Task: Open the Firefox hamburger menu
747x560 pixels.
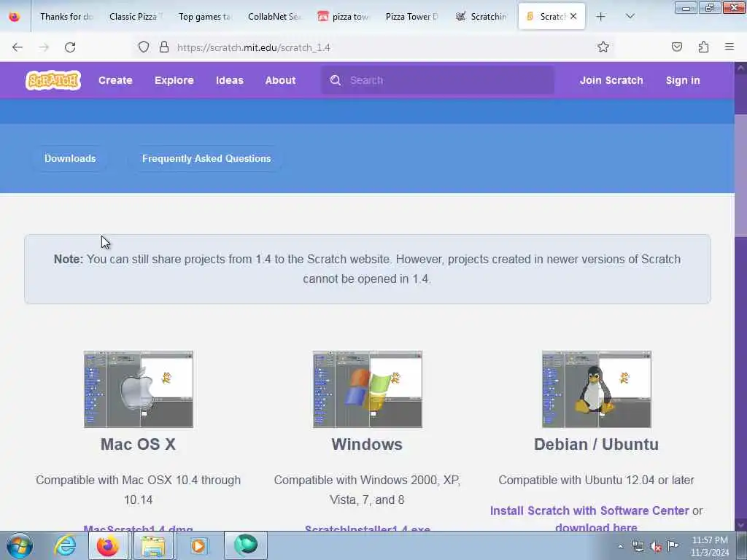Action: click(729, 47)
